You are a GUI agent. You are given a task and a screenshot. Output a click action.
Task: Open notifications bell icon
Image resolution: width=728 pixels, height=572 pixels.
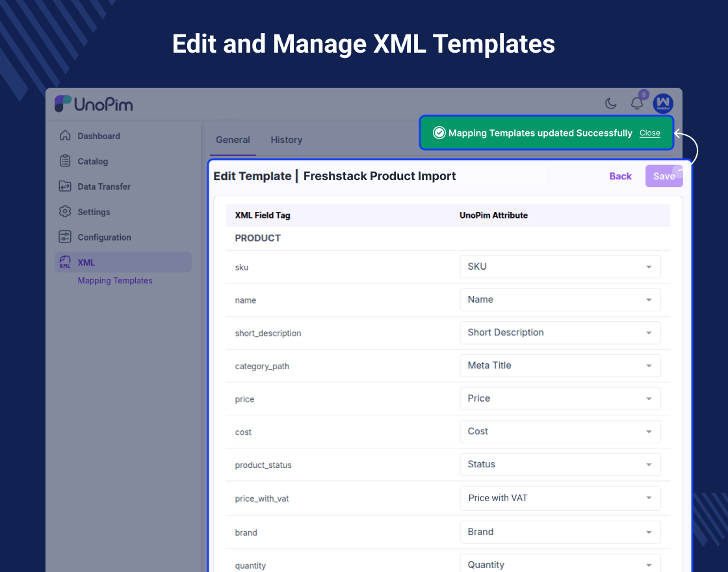point(636,103)
